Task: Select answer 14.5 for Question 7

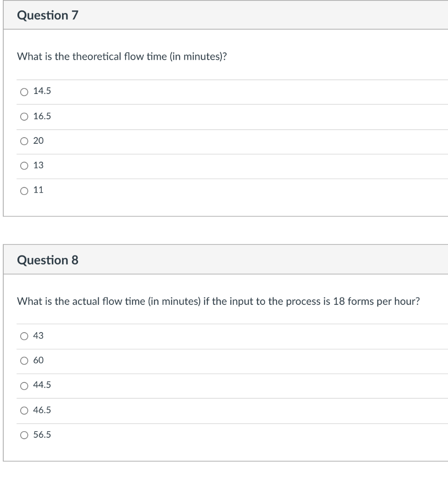Action: tap(24, 91)
